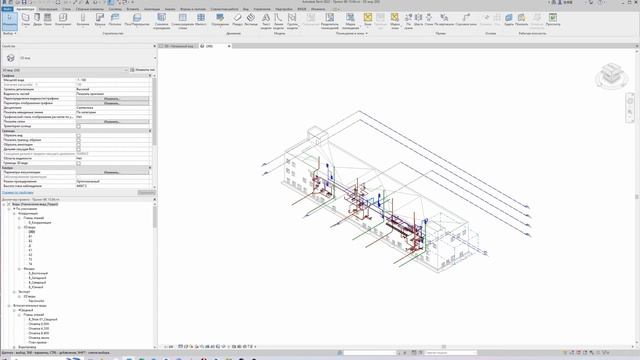The image size is (640, 360).
Task: Click the Группа модели (Model Group) tool
Action: pyautogui.click(x=292, y=21)
